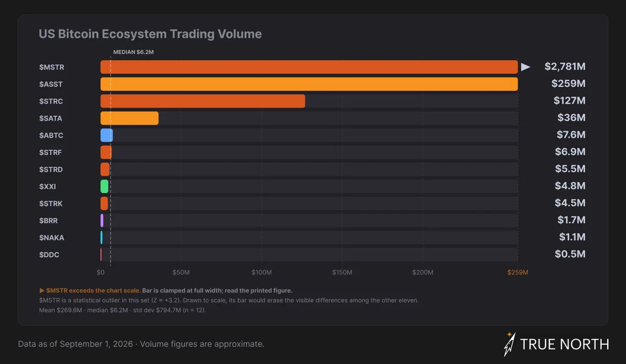This screenshot has height=364, width=626.
Task: Click the '$259M' value next to $ASST
Action: (569, 84)
